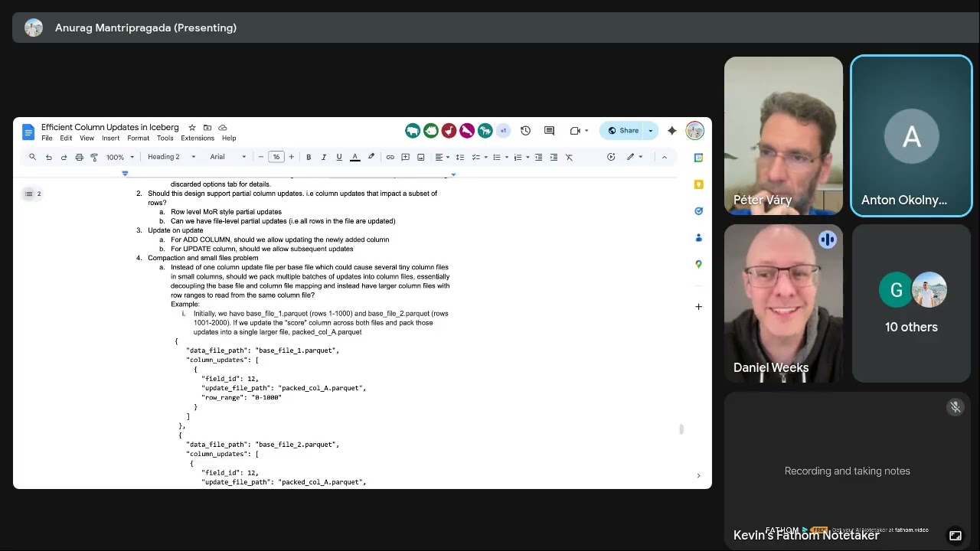Open the File menu
The image size is (980, 551).
click(x=47, y=139)
